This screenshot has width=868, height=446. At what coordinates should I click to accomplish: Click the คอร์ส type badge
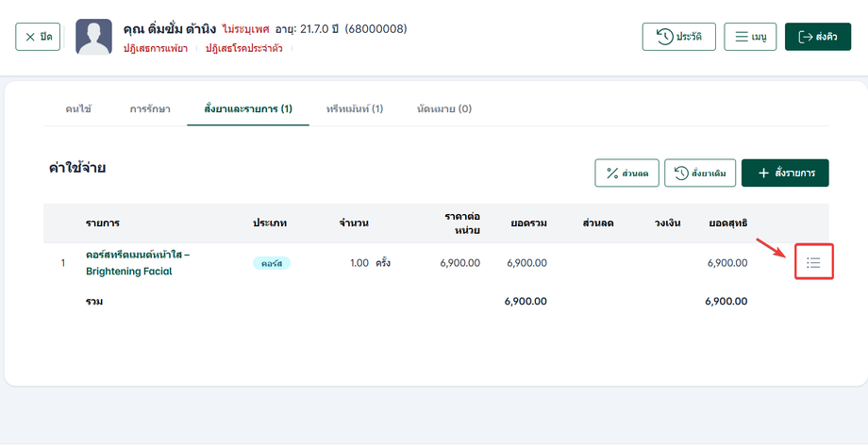pyautogui.click(x=272, y=263)
